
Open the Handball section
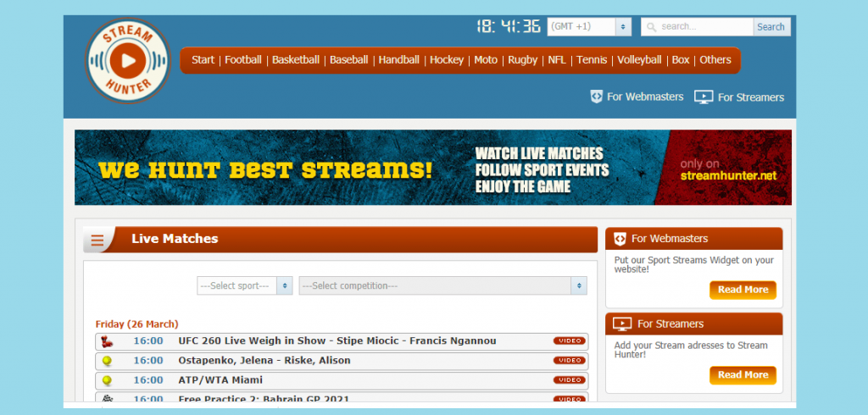pyautogui.click(x=398, y=60)
